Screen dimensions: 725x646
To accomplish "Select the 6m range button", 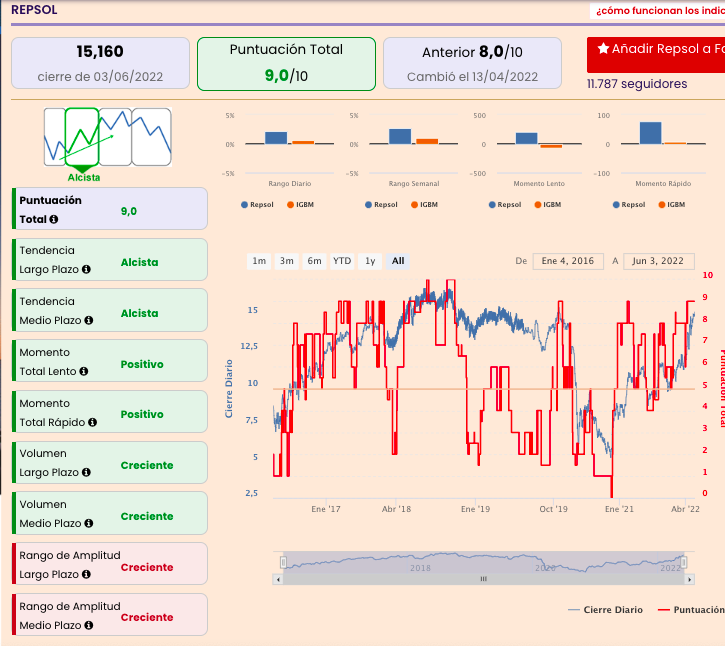I will [x=314, y=261].
